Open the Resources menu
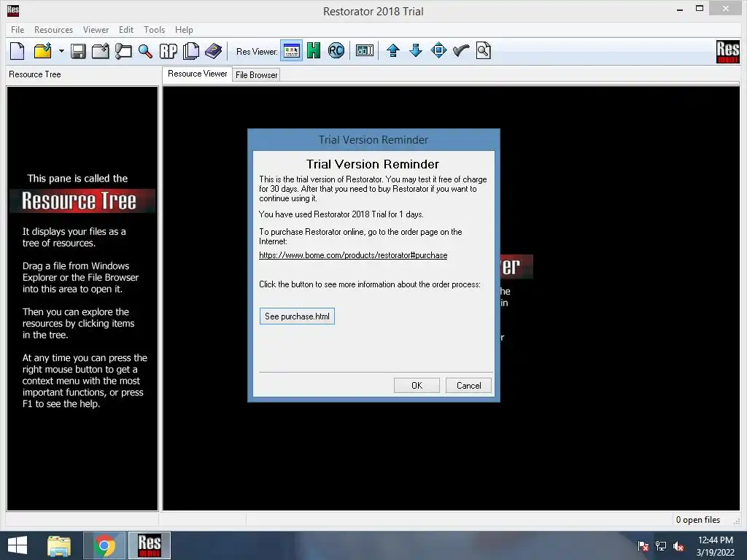747x560 pixels. tap(53, 29)
